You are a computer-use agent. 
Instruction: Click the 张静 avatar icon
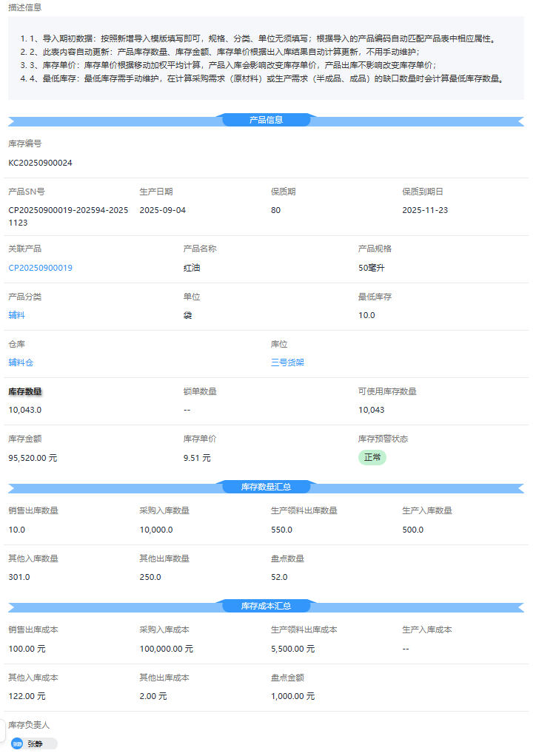pos(17,744)
